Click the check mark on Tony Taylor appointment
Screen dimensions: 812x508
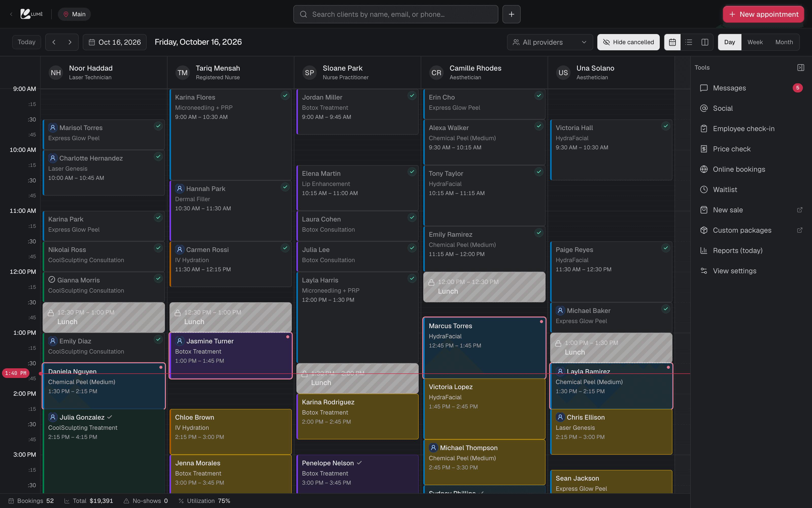[x=538, y=172]
